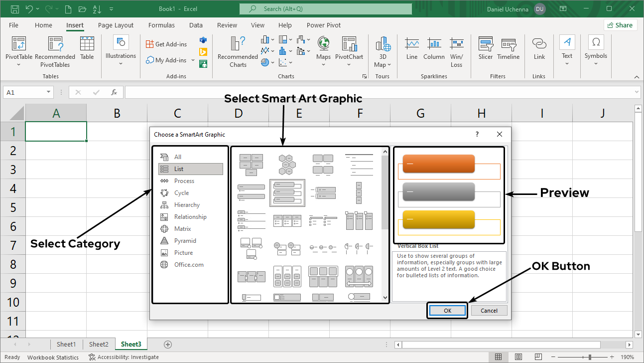Insert a Line sparkline
Image resolution: width=644 pixels, height=363 pixels.
[x=412, y=44]
